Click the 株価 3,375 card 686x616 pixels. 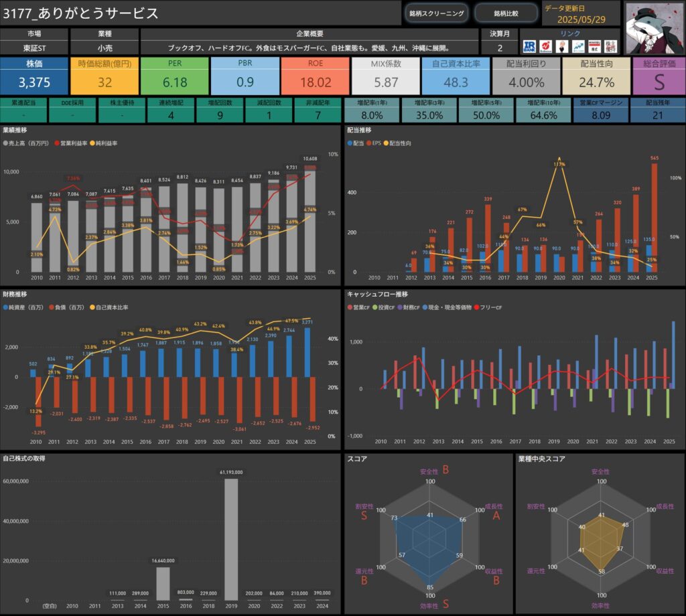pos(34,76)
